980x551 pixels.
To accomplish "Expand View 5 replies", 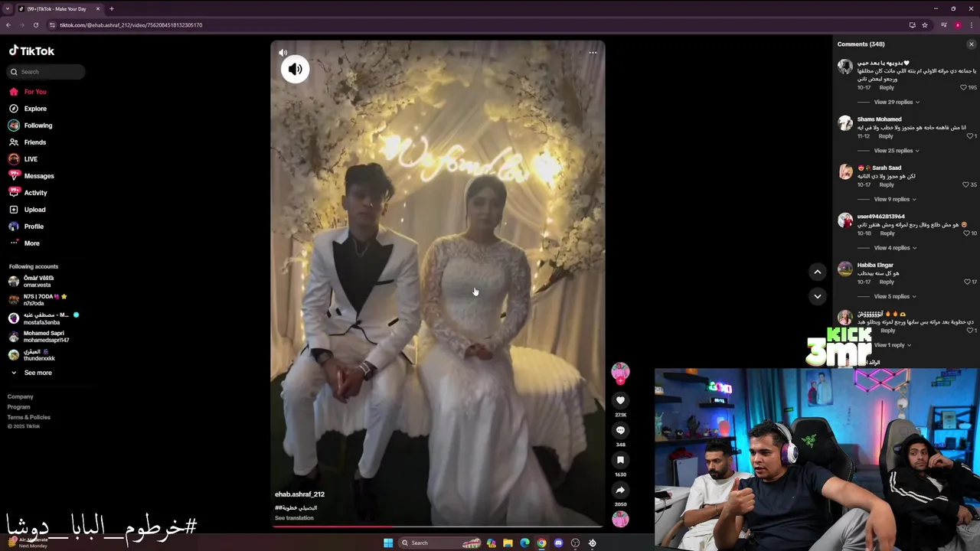I will coord(895,296).
